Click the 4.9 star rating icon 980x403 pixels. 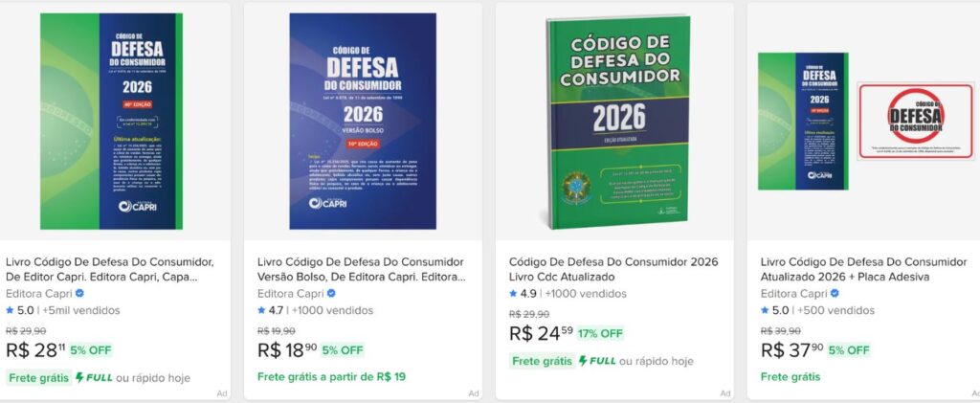[x=513, y=293]
